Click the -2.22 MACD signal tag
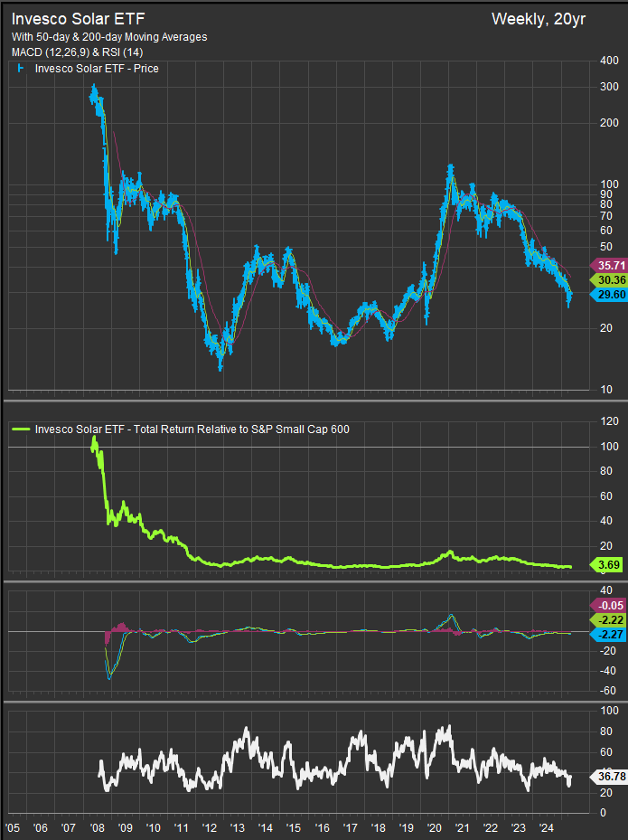628x840 pixels. click(x=609, y=619)
